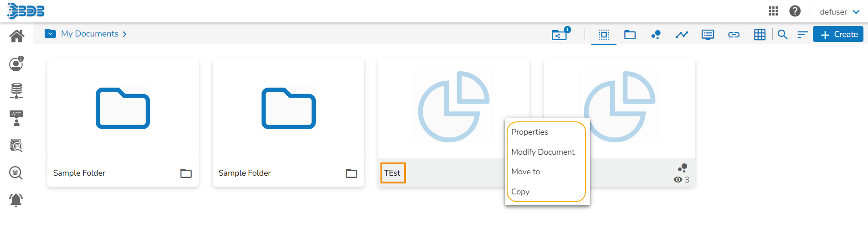This screenshot has width=868, height=235.
Task: Click the Home icon in the sidebar
Action: tap(17, 36)
